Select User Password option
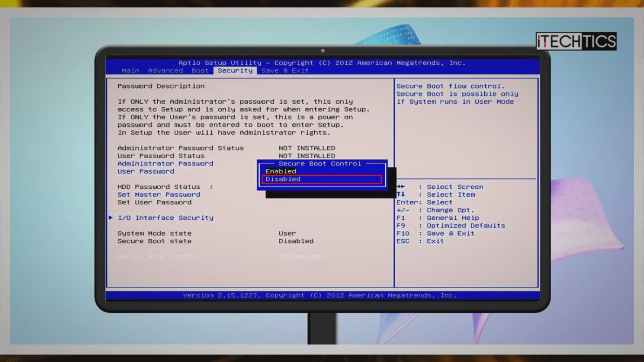The image size is (644, 362). point(146,171)
